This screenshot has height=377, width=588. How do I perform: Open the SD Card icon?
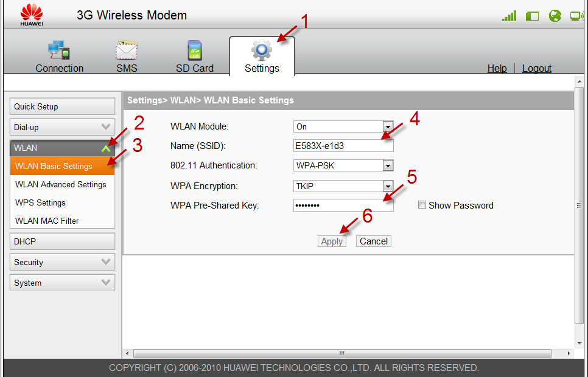coord(195,50)
